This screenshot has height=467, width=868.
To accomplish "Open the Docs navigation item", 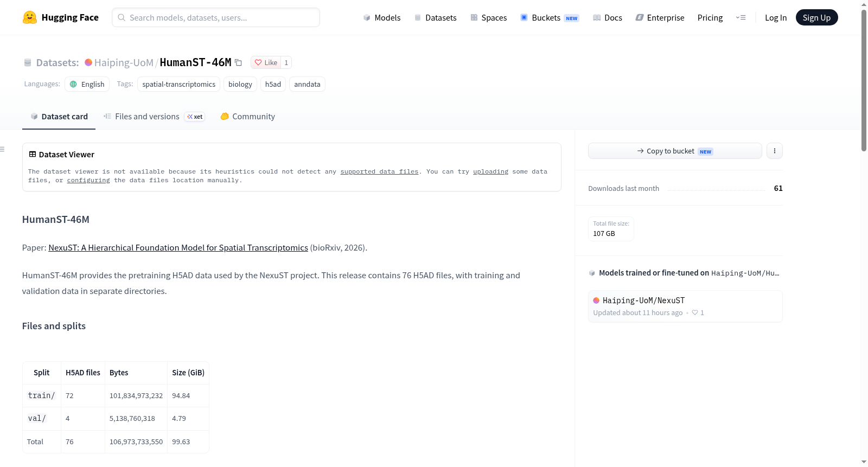I will pos(608,17).
